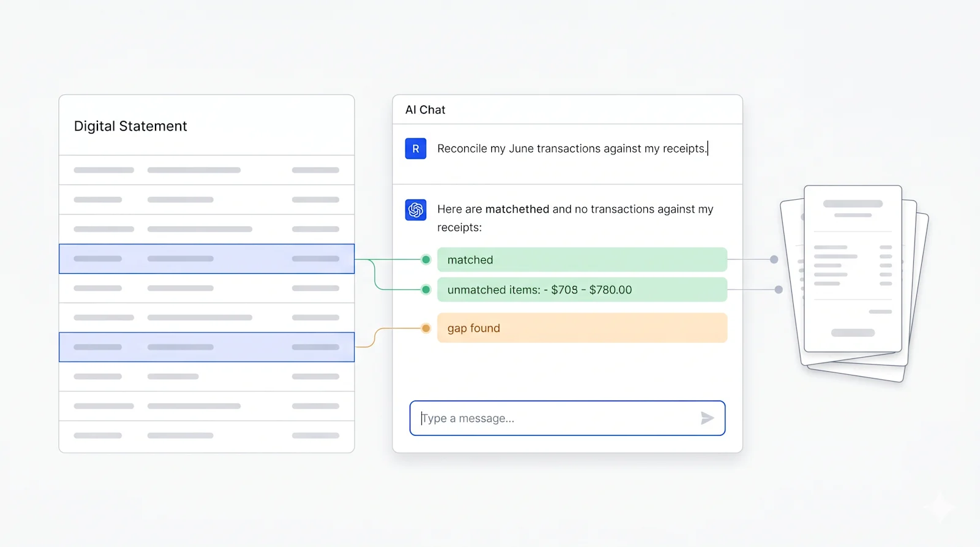The width and height of the screenshot is (980, 547).
Task: Click the top row of the statement table
Action: pyautogui.click(x=206, y=170)
